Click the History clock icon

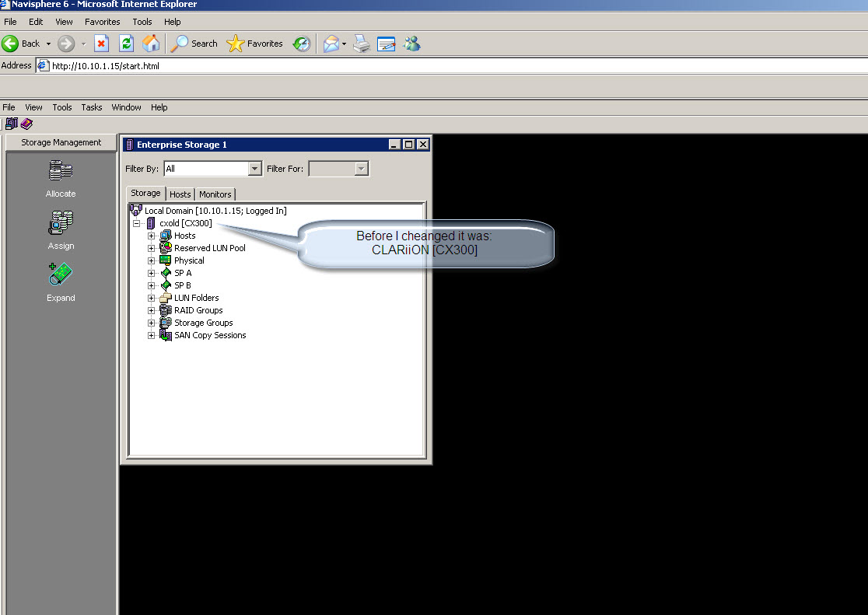(302, 44)
